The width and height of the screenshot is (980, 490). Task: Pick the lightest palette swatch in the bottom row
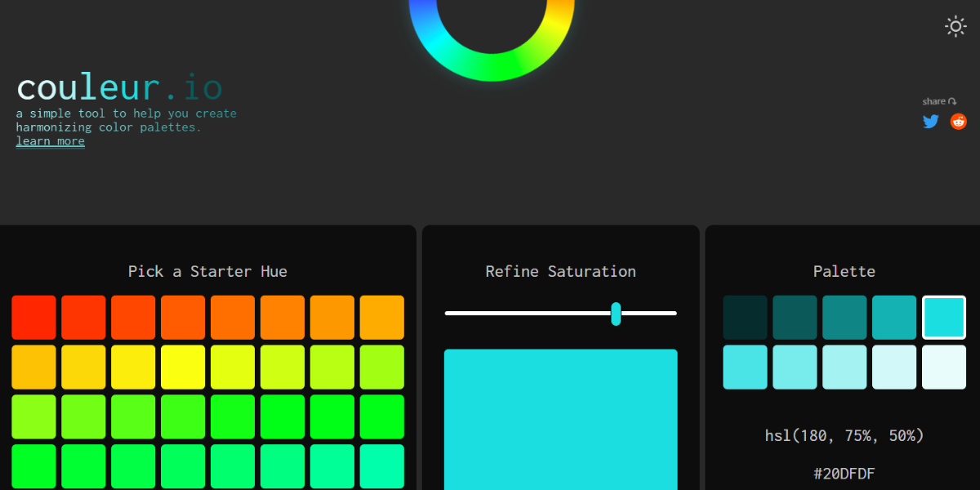click(x=944, y=367)
